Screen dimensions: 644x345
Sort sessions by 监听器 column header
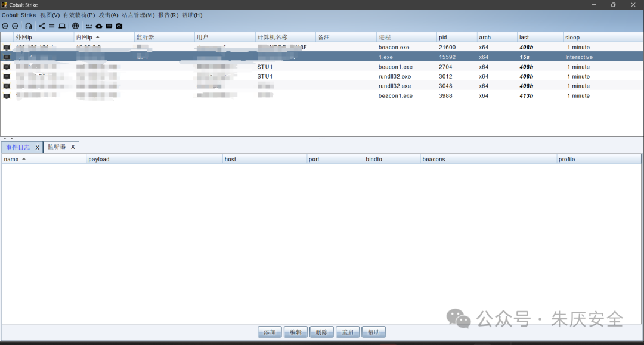[165, 38]
